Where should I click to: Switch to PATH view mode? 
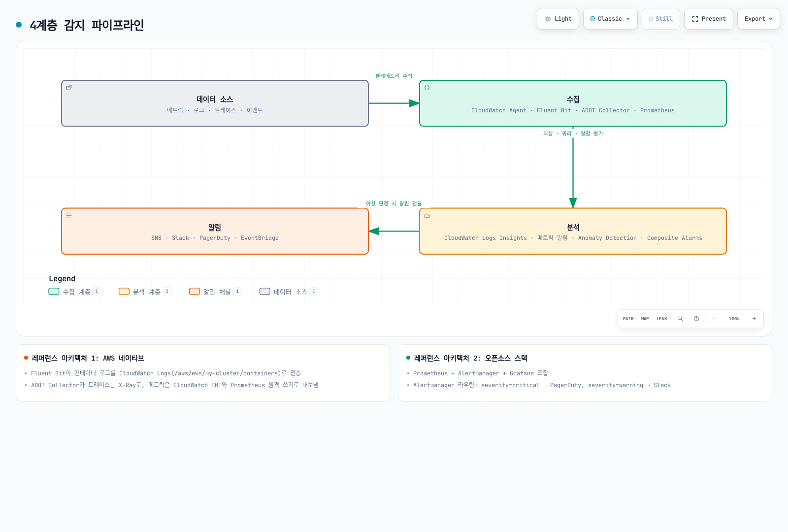628,319
